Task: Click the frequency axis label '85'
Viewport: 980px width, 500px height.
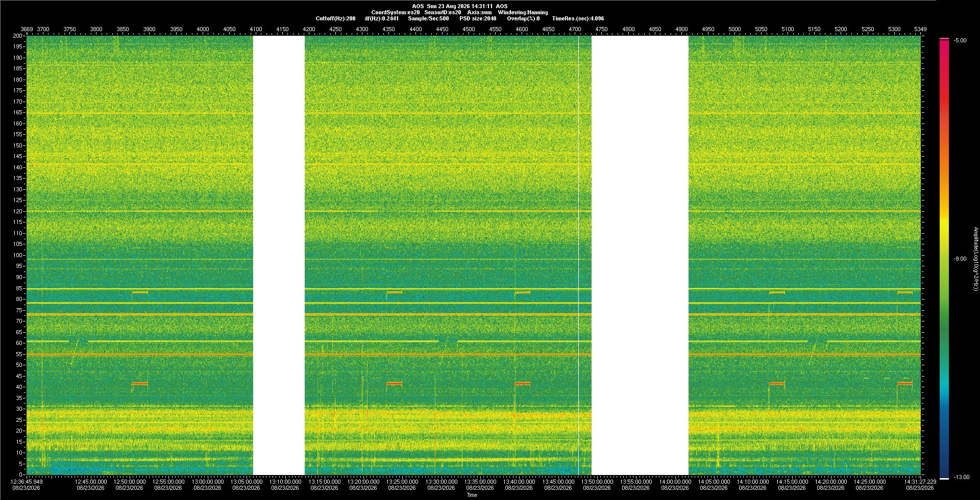Action: 19,288
